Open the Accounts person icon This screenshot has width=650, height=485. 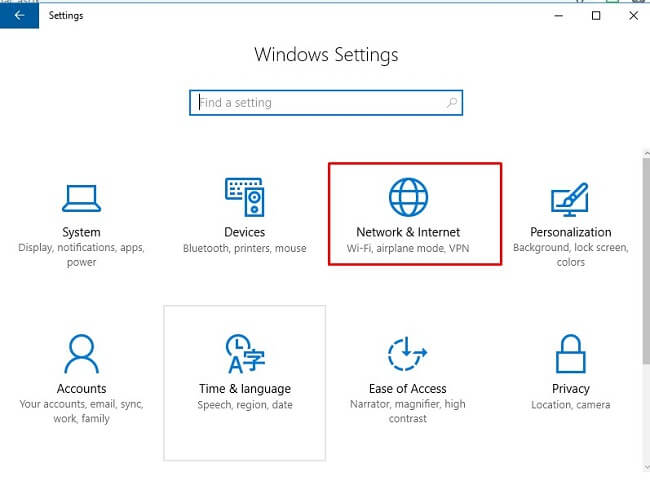(81, 354)
